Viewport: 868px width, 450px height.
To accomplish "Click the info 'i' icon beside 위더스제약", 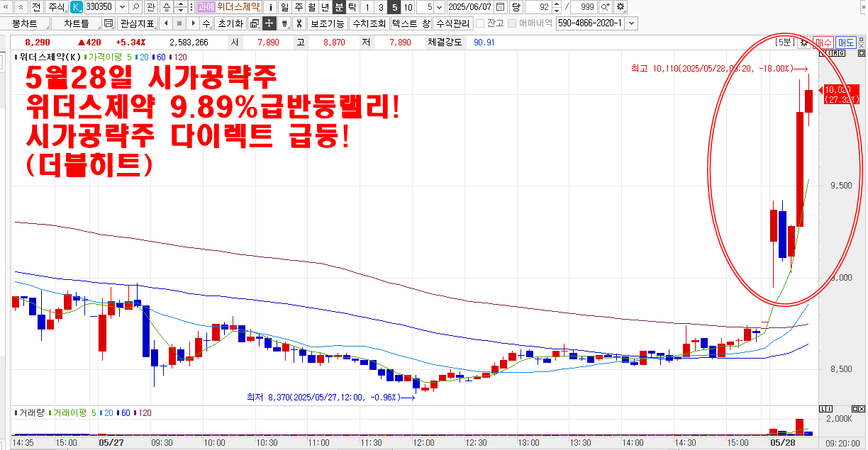I will [271, 7].
